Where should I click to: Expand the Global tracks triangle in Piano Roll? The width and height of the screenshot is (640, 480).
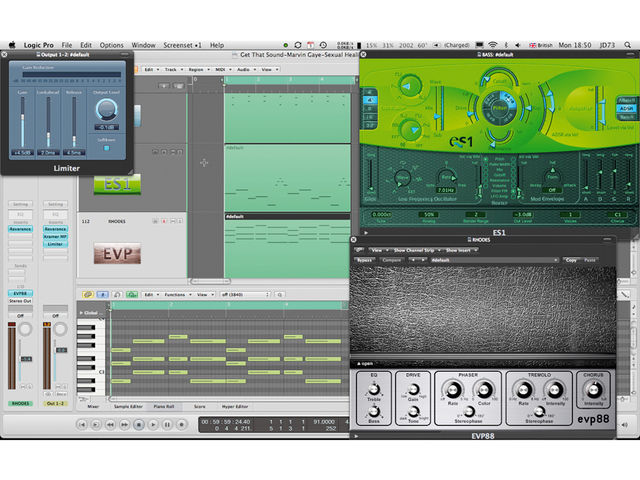(81, 313)
